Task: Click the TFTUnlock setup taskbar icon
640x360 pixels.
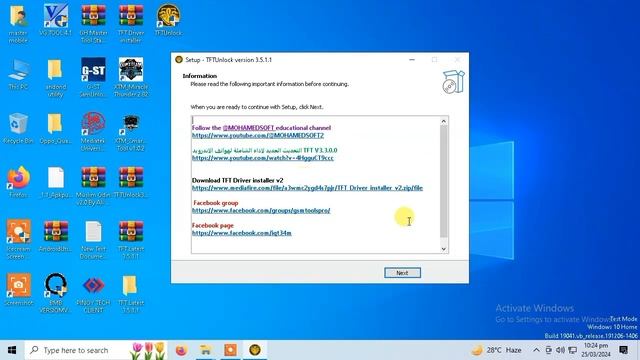Action: 255,350
